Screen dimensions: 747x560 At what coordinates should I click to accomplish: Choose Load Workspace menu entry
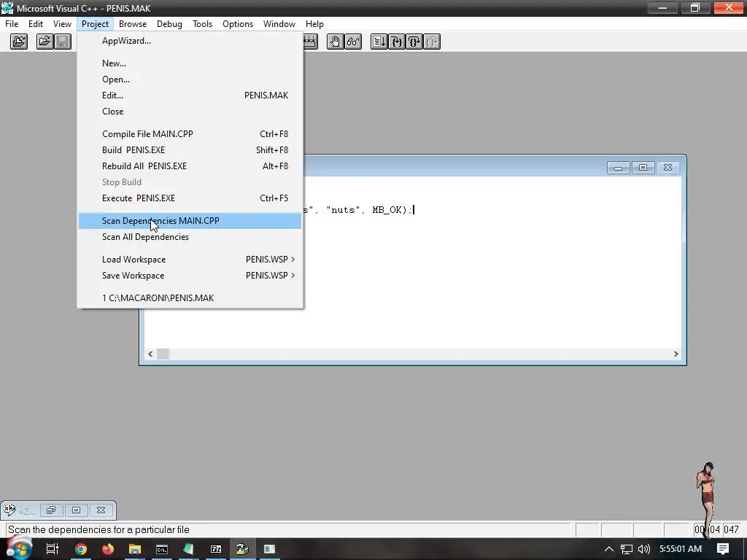(190, 260)
